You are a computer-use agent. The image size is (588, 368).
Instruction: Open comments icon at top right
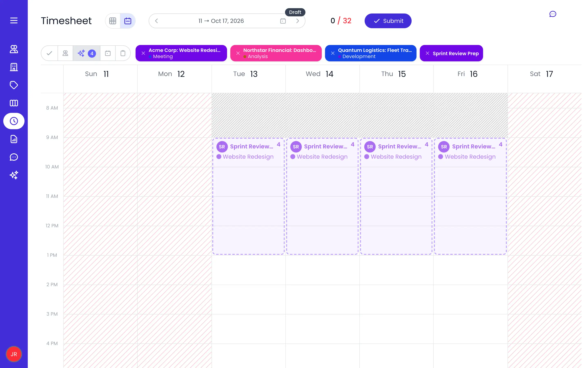553,14
